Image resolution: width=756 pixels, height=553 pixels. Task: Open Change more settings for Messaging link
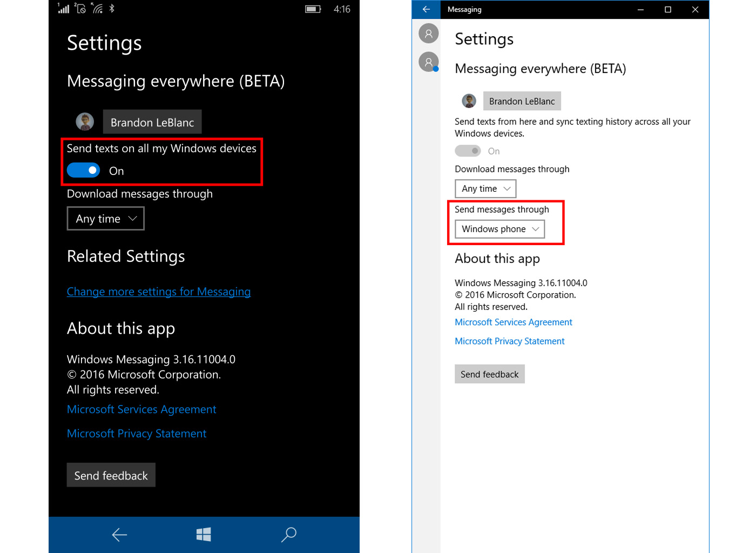(159, 292)
